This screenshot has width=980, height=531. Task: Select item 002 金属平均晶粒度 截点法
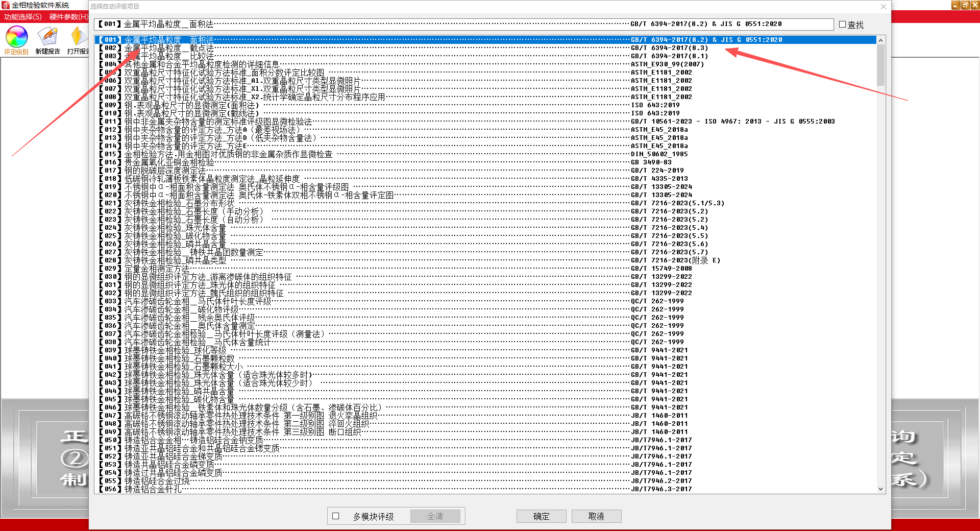pos(168,48)
